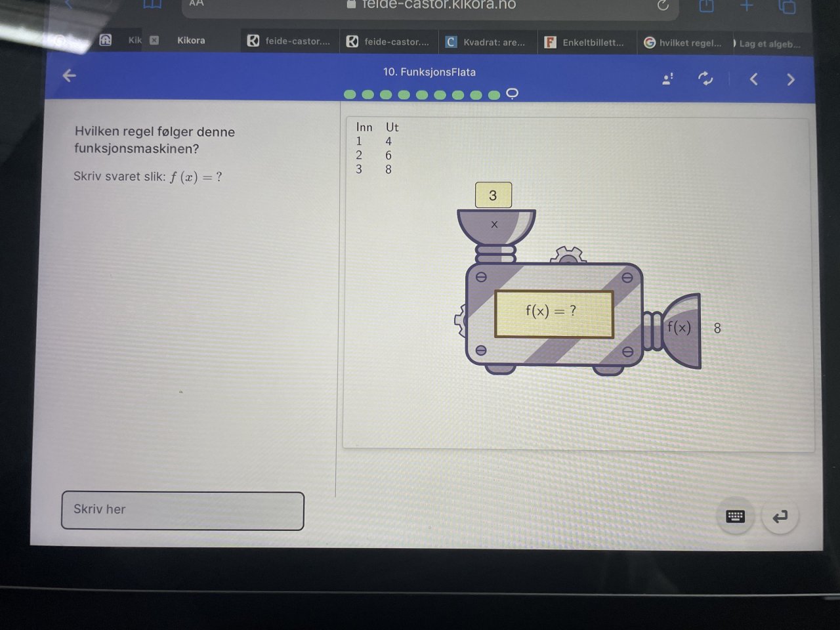Screen dimensions: 840x630
Task: Switch to the Kvadrat: are... tab
Action: pyautogui.click(x=488, y=42)
